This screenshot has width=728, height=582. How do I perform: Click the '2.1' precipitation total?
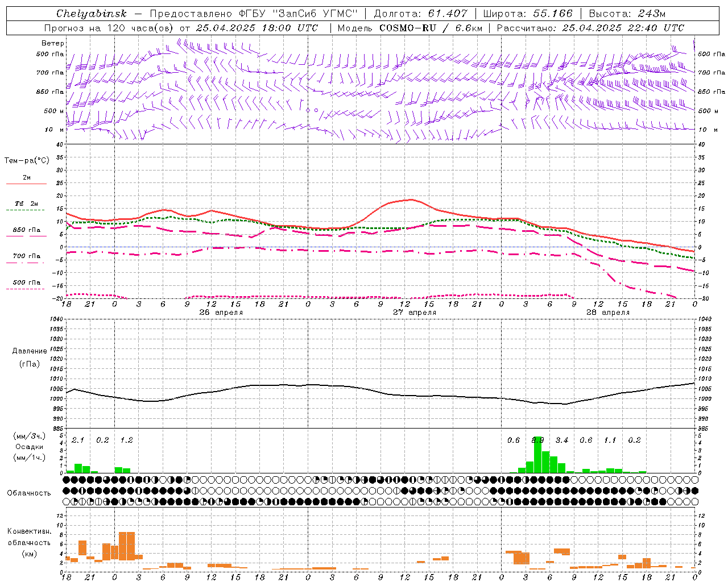click(x=78, y=440)
